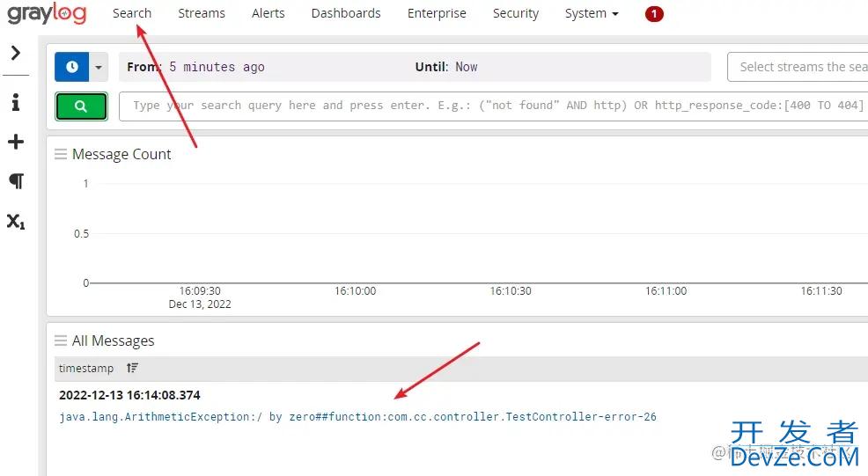Open the Graylog logo home link
The height and width of the screenshot is (476, 868).
point(47,13)
